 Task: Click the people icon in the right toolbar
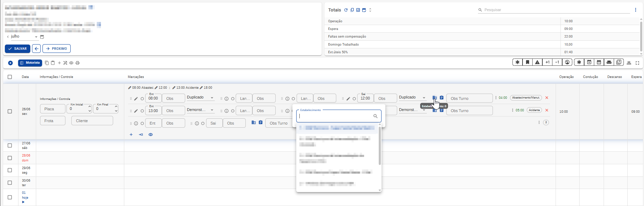[x=629, y=63]
